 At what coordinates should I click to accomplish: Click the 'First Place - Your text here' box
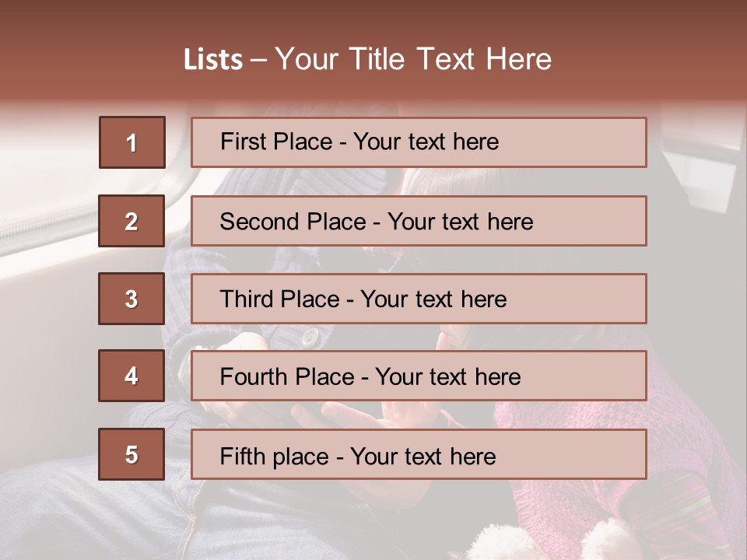(x=419, y=142)
